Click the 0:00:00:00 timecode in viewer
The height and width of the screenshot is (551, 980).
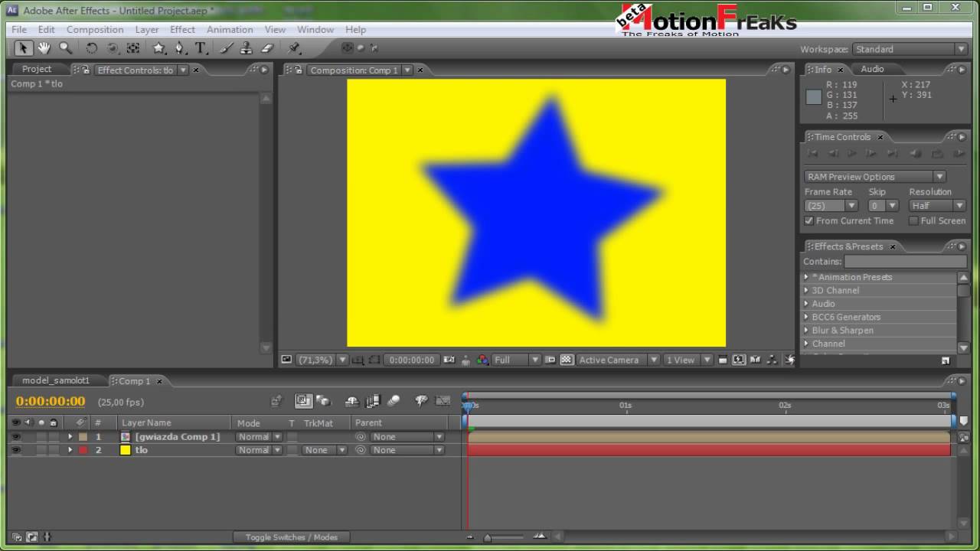click(412, 360)
